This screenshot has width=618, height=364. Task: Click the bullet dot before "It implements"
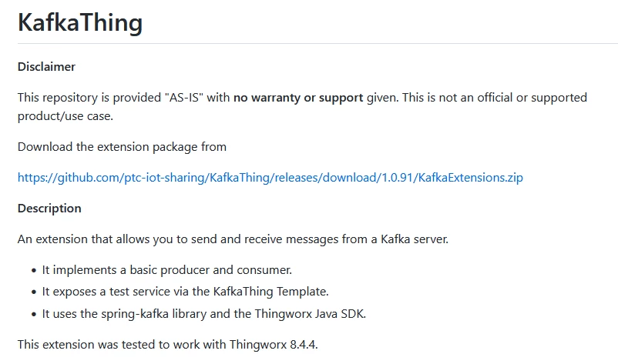[34, 271]
